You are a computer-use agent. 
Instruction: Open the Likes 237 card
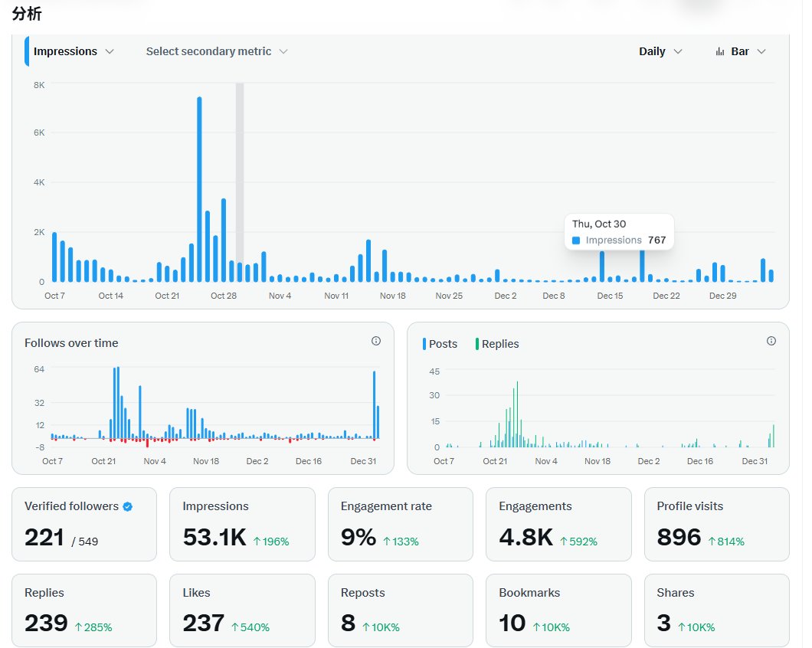242,610
